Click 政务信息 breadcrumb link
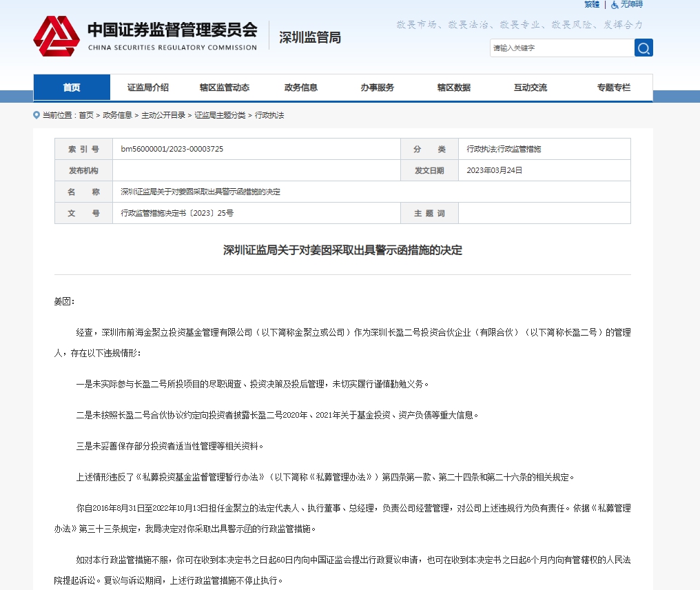The image size is (700, 590). (117, 115)
